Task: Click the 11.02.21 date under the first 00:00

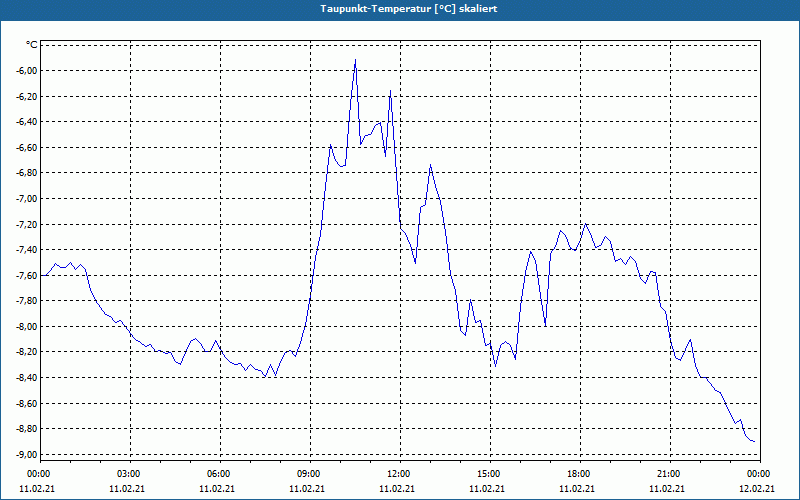Action: (37, 488)
